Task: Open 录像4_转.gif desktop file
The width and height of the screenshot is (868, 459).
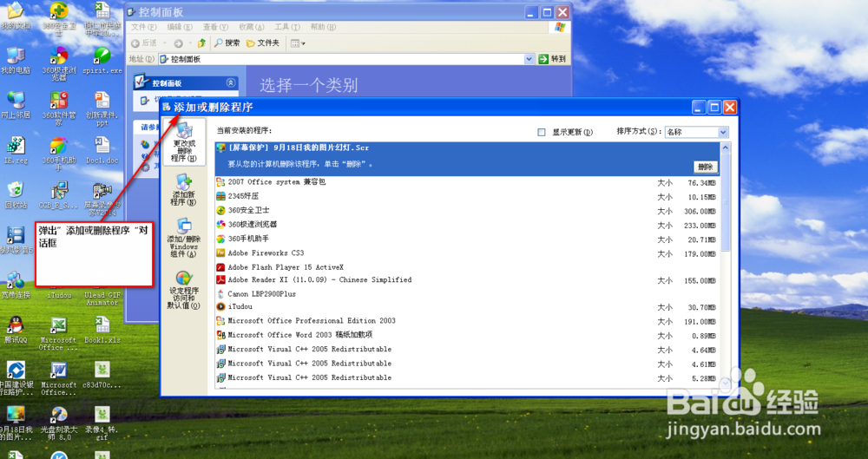Action: coord(102,423)
